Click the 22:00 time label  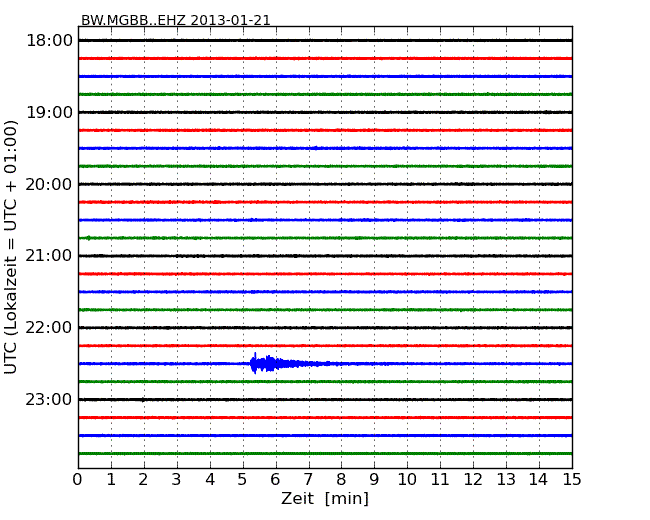tap(49, 328)
